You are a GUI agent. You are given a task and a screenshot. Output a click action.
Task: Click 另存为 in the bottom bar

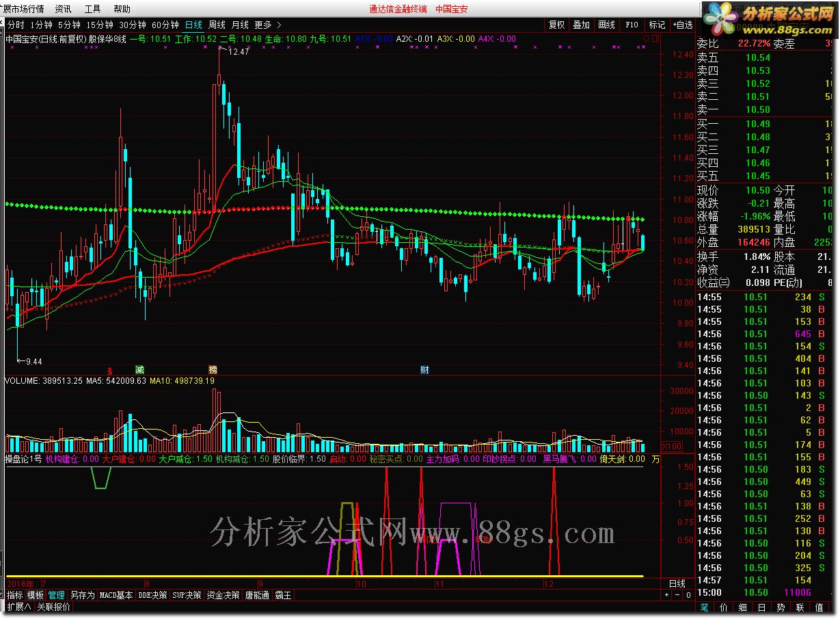click(x=82, y=595)
